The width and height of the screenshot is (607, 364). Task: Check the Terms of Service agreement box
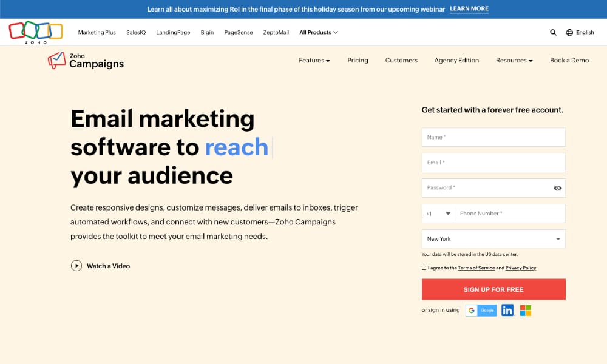(424, 268)
